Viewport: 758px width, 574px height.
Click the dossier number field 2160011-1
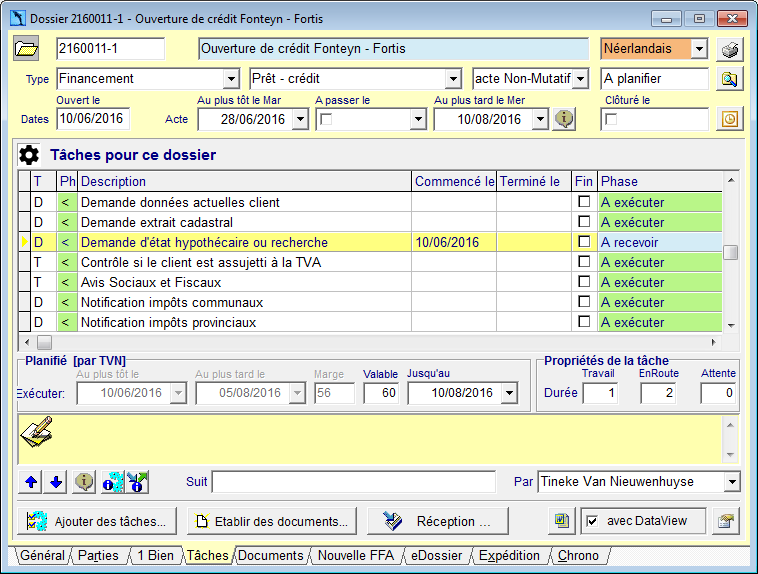111,49
